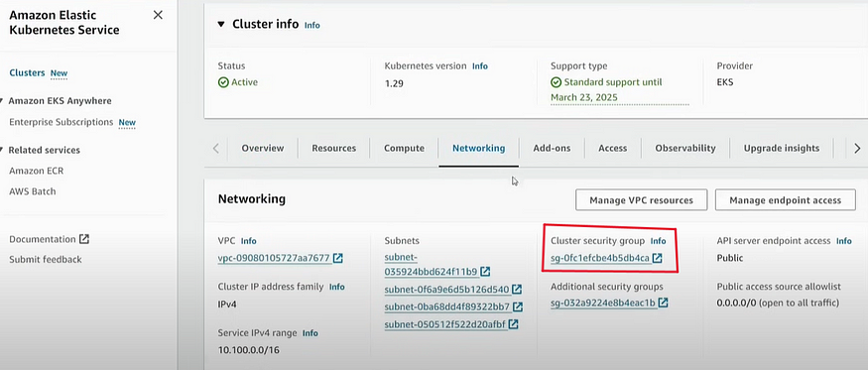Select the IPv4 address family value
This screenshot has width=868, height=370.
[x=228, y=305]
